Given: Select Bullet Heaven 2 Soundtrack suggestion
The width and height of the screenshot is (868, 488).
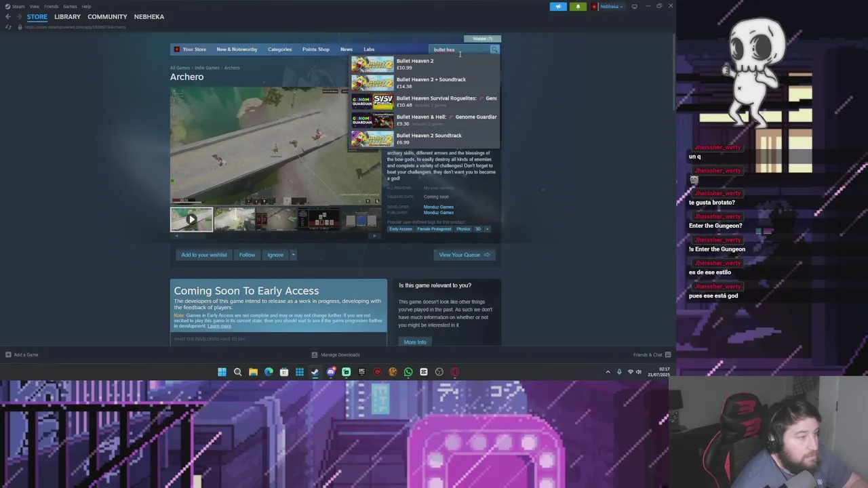Looking at the screenshot, I should point(425,139).
